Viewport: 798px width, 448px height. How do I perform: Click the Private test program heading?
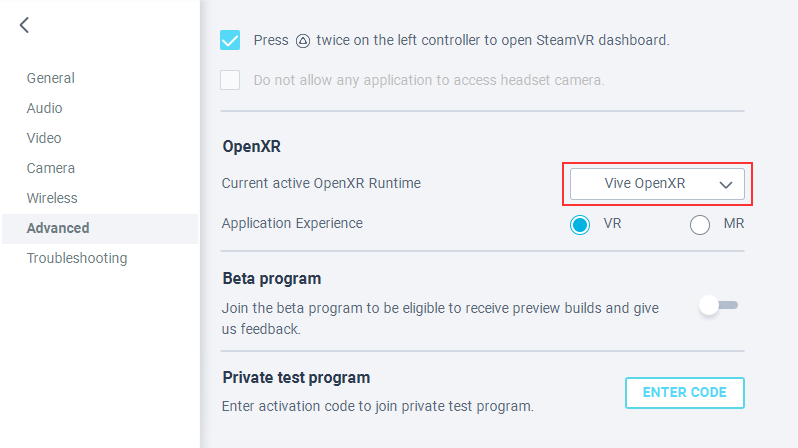pyautogui.click(x=296, y=377)
